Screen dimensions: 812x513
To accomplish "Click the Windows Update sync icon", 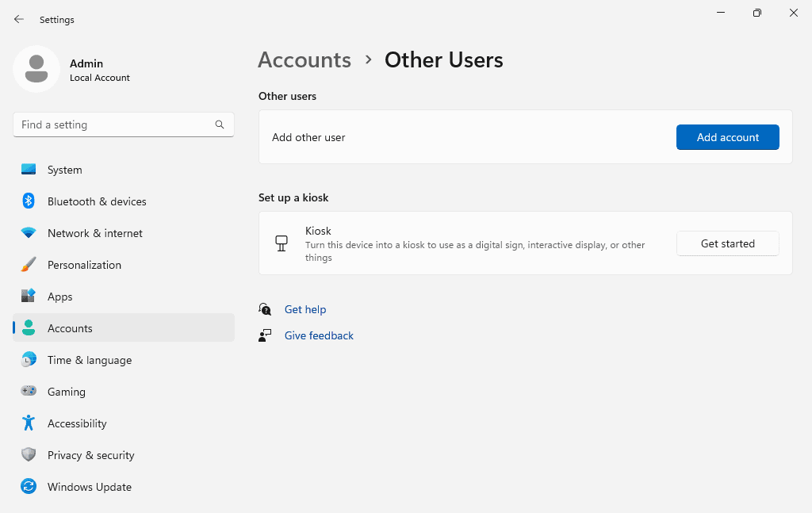I will click(x=29, y=487).
